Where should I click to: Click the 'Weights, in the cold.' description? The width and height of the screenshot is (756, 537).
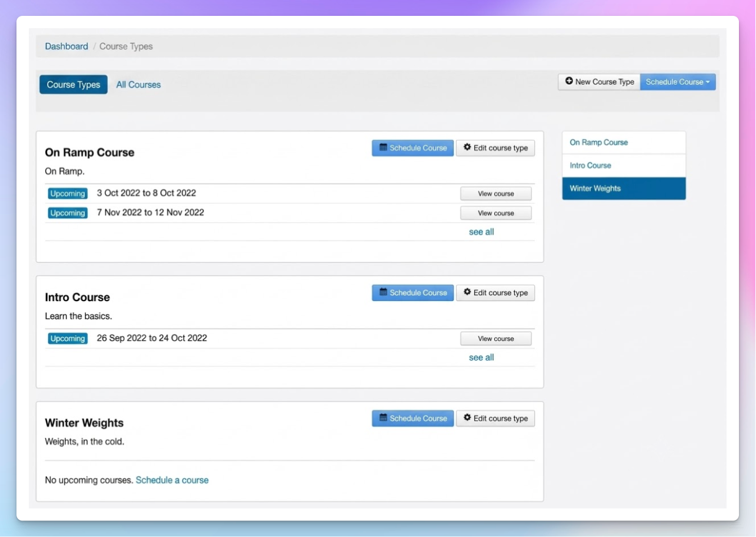(x=85, y=441)
